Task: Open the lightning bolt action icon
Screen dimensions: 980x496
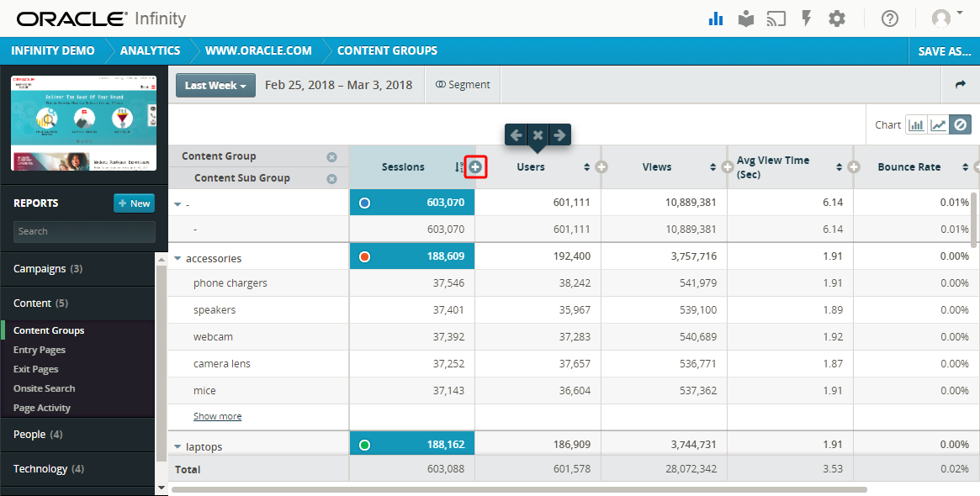Action: (x=806, y=18)
